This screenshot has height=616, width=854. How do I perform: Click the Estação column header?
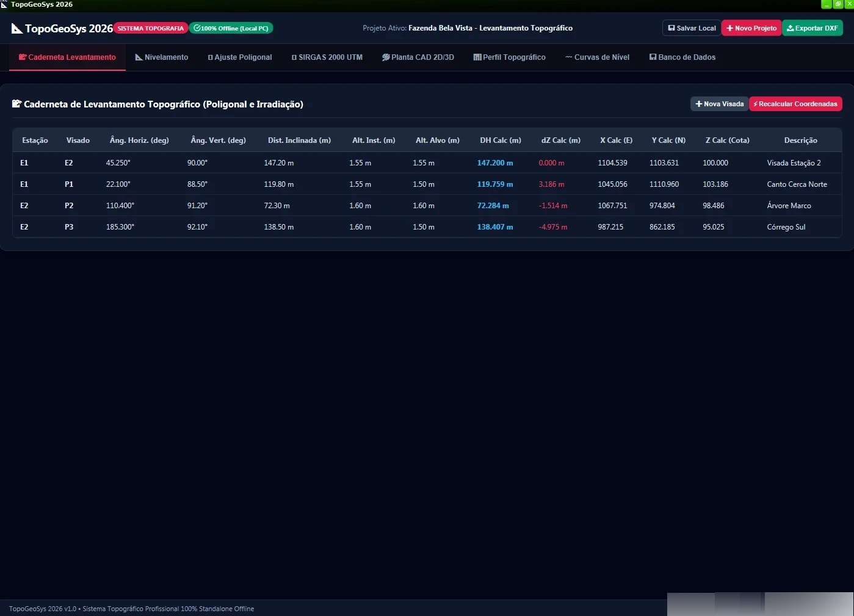35,140
